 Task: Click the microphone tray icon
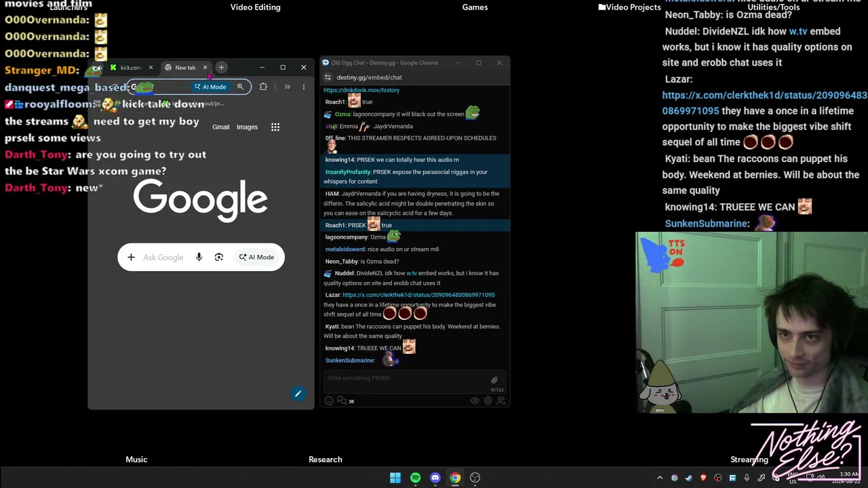coord(747,478)
